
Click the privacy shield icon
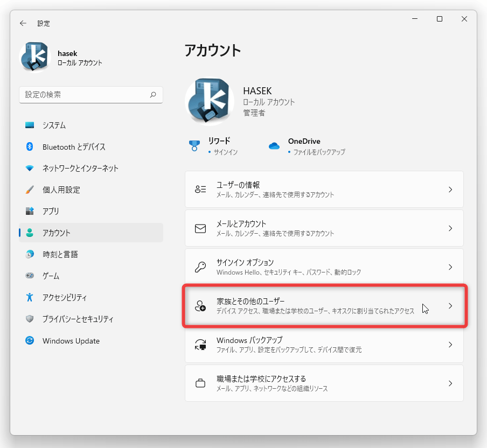pyautogui.click(x=30, y=319)
